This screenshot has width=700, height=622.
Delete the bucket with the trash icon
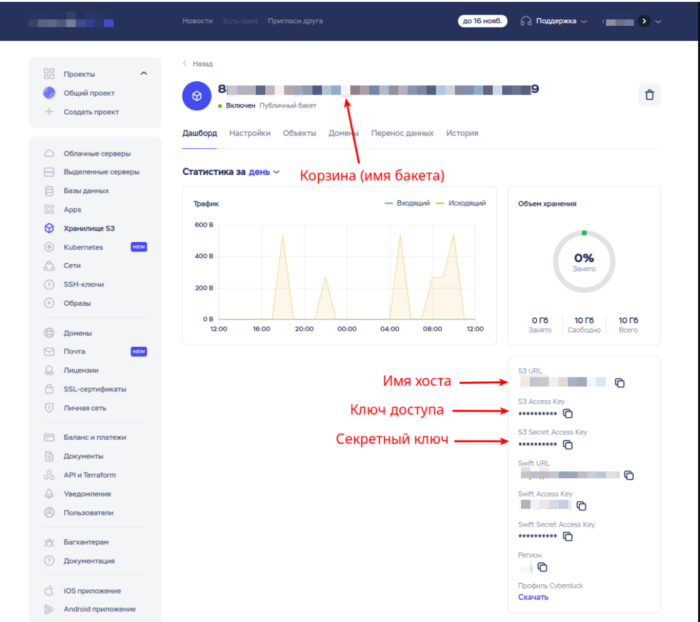tap(649, 95)
